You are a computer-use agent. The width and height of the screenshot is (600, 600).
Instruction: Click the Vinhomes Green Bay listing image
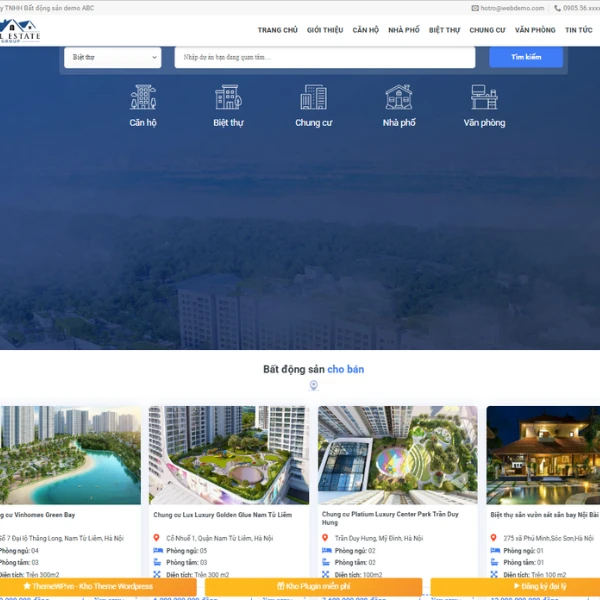70,455
